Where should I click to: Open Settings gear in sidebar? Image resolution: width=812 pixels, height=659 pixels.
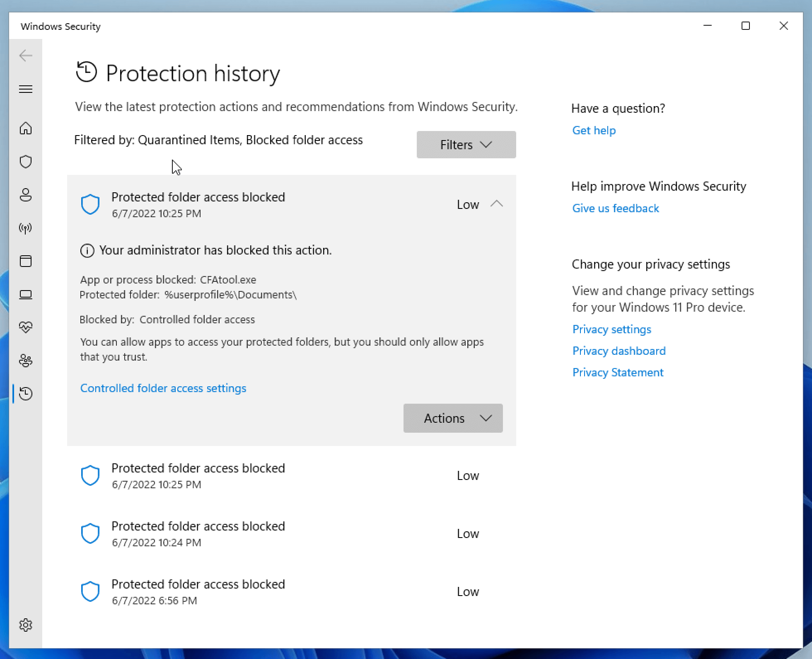pos(26,625)
